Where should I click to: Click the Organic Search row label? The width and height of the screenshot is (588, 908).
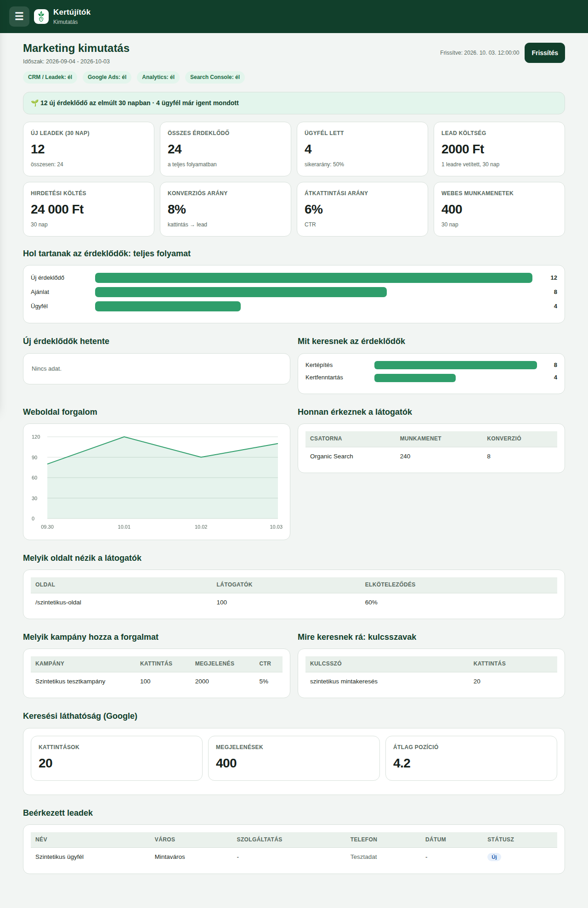(332, 457)
